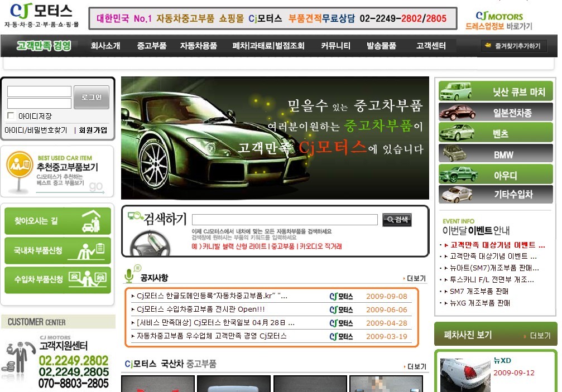Open the 아우디 category
The width and height of the screenshot is (562, 392).
pos(496,174)
